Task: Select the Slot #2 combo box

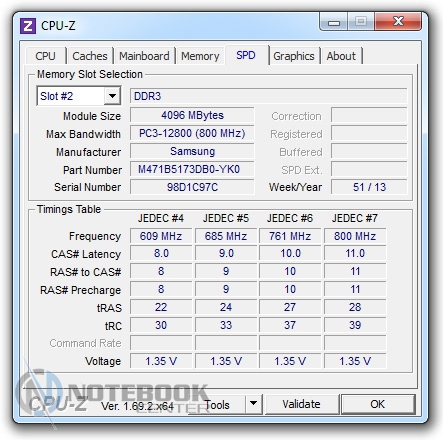Action: 79,96
